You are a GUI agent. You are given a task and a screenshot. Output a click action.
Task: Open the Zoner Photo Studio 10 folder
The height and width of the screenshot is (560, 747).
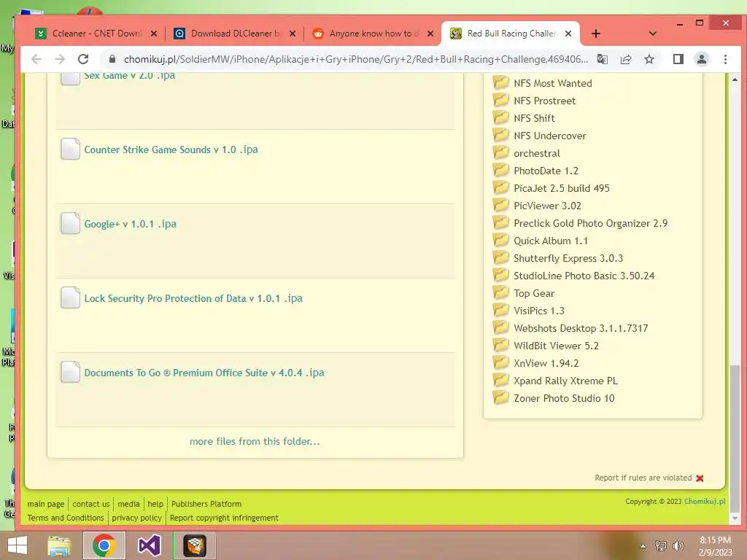pos(564,399)
